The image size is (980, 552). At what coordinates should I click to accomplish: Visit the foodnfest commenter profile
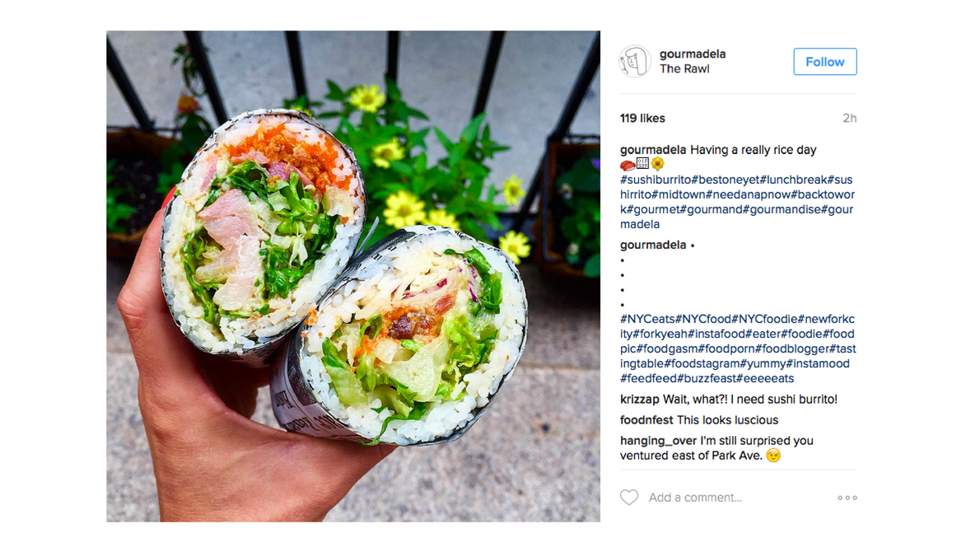(x=646, y=420)
